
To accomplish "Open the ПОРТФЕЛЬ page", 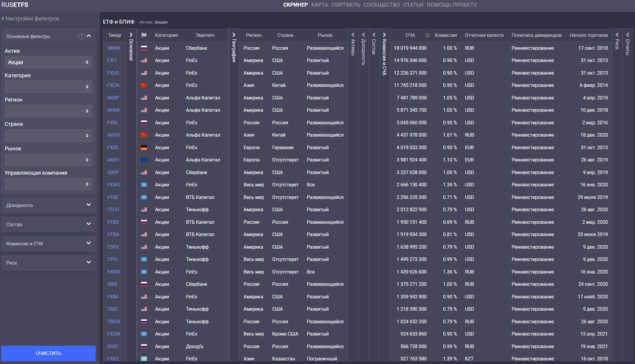I will point(346,5).
